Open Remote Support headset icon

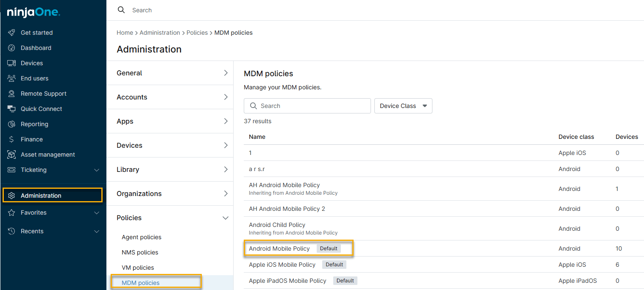pyautogui.click(x=11, y=94)
